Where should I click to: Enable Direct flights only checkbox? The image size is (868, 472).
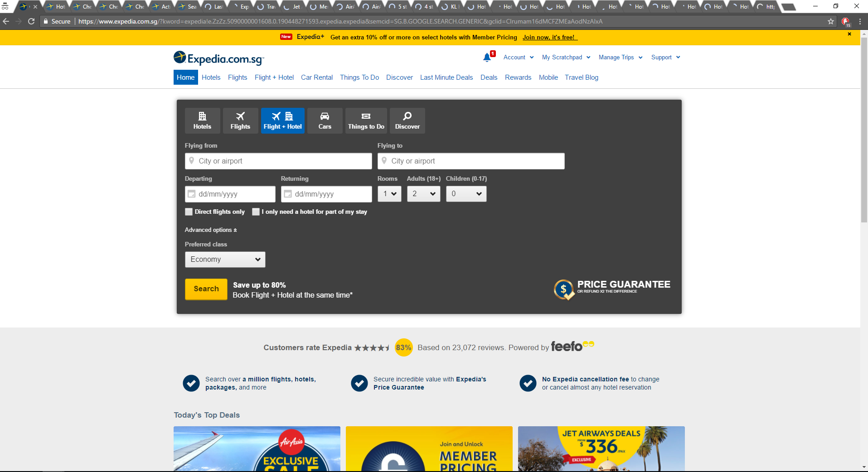point(189,212)
